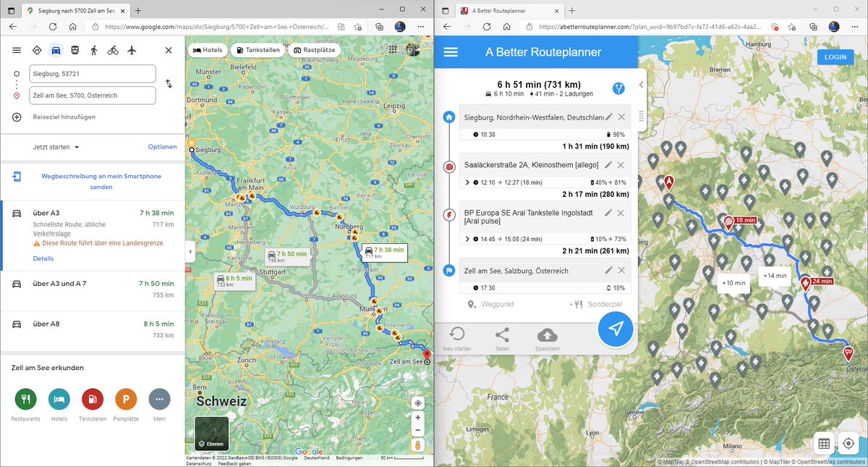Expand Aral Ingolstadt charging stop details
This screenshot has height=467, width=868.
467,239
